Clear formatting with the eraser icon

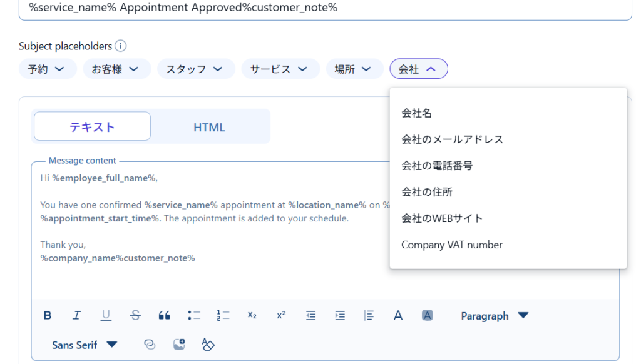coord(208,345)
